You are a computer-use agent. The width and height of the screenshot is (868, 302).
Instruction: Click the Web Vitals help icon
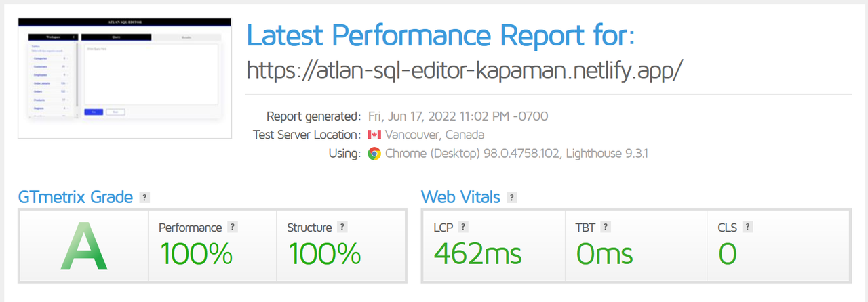tap(512, 198)
